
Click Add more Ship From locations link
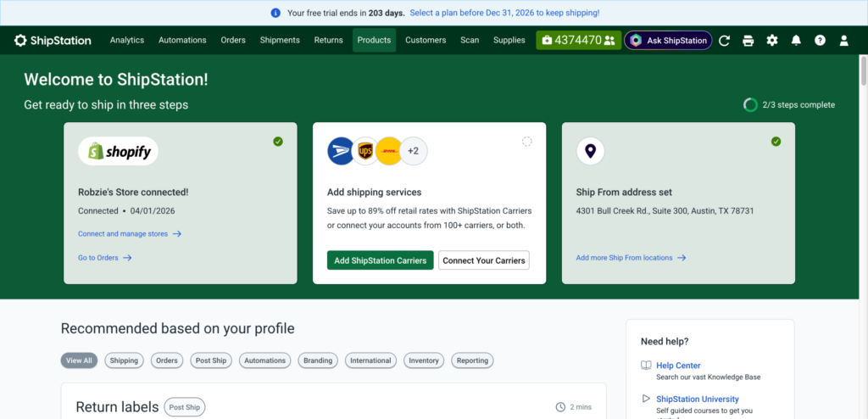(x=631, y=258)
